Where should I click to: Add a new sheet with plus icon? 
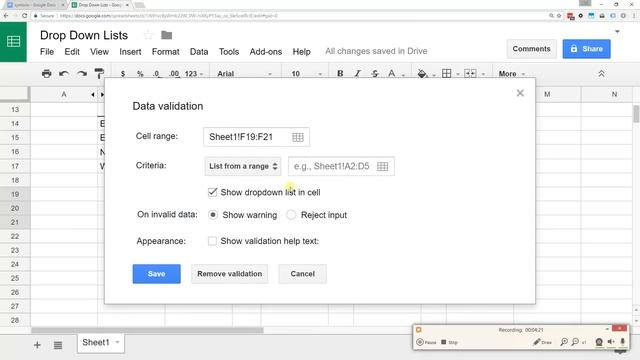click(37, 345)
